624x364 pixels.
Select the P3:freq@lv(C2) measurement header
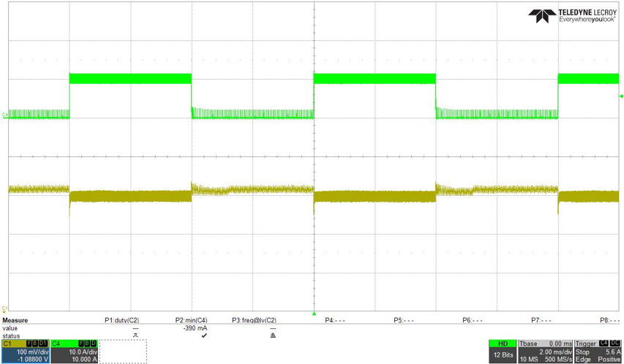point(254,320)
